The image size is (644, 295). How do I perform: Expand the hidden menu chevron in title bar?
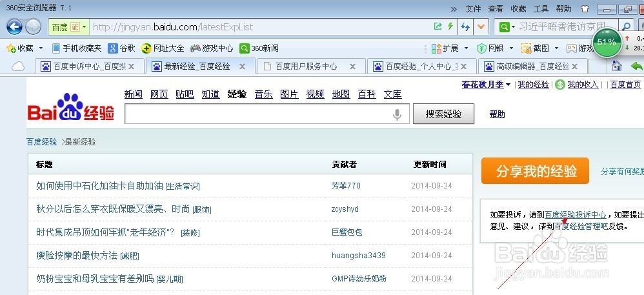pyautogui.click(x=454, y=9)
